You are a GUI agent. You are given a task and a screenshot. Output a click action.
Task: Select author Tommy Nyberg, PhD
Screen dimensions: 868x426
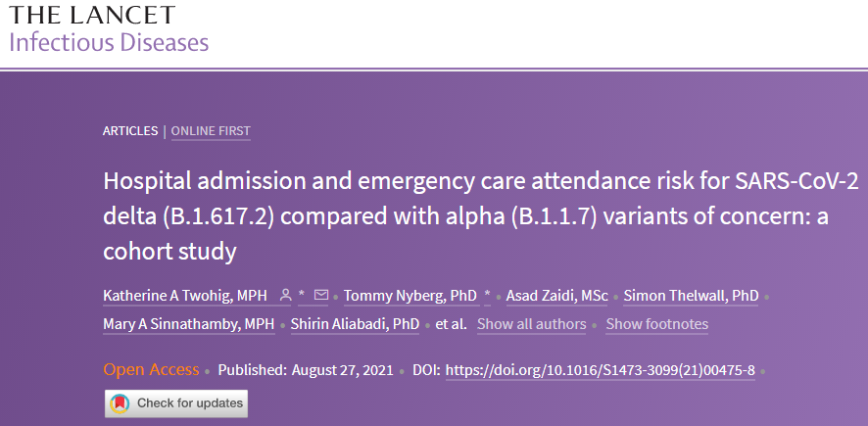click(x=410, y=296)
